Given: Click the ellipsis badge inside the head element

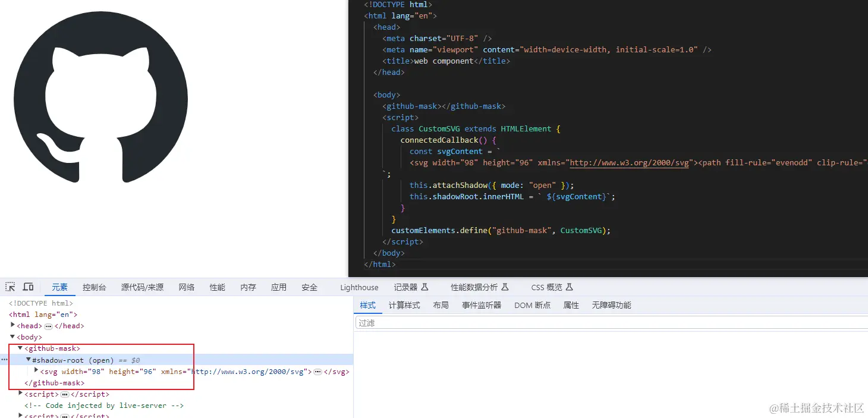Looking at the screenshot, I should (48, 326).
